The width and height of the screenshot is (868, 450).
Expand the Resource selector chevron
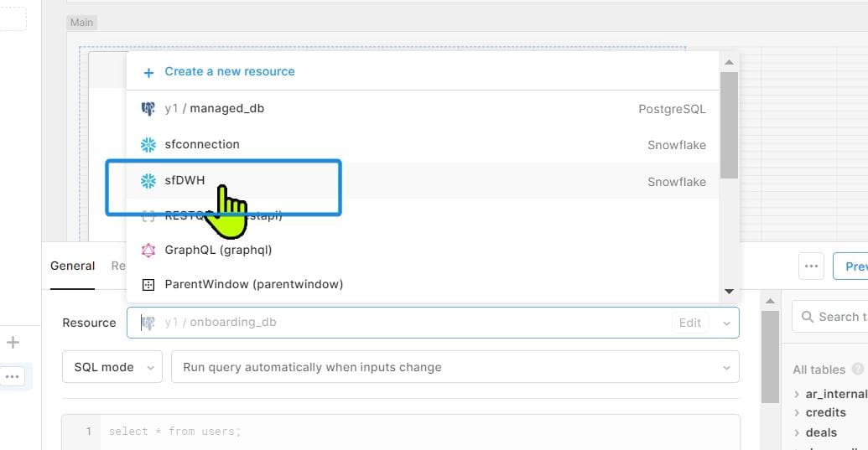pos(725,323)
